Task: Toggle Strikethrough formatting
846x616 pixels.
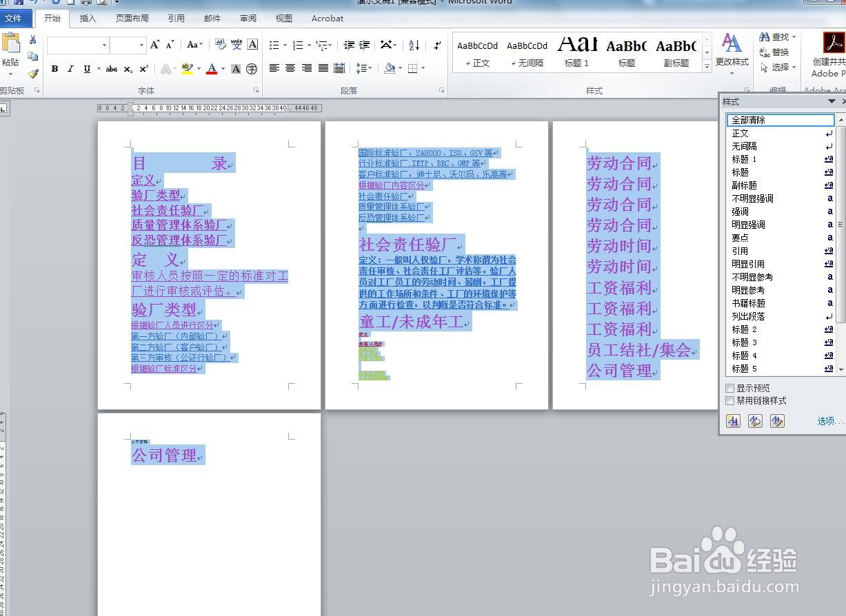Action: pos(112,69)
